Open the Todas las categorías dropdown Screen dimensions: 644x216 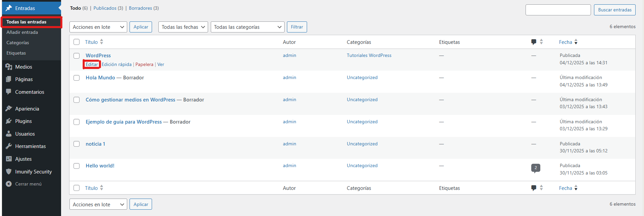tap(247, 27)
